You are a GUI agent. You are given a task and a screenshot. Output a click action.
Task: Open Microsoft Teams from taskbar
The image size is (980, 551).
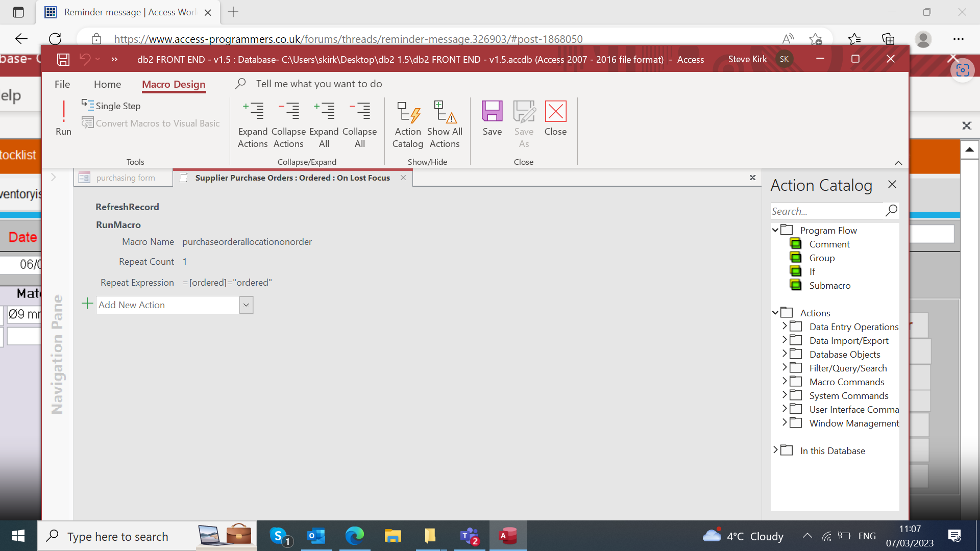(x=469, y=536)
